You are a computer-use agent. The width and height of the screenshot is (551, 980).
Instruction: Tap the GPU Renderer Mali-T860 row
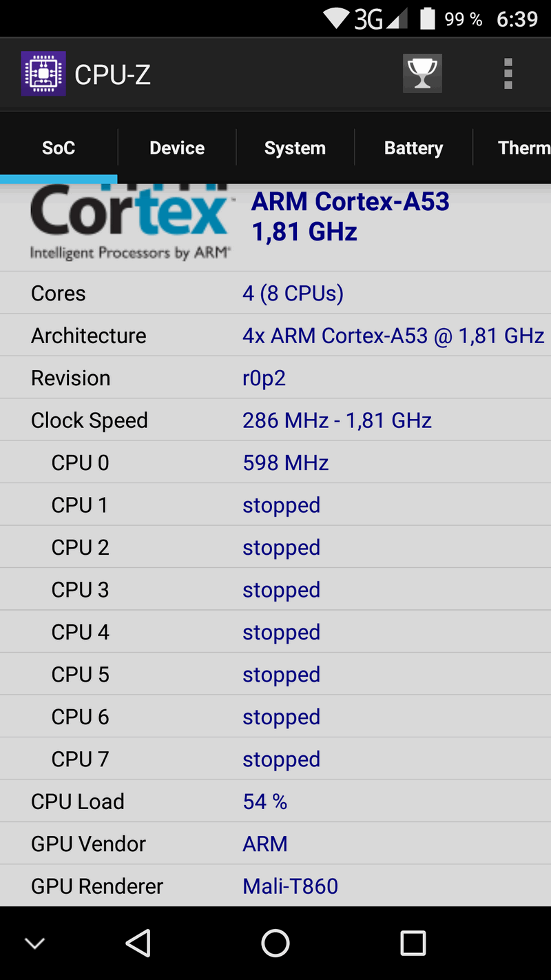[x=275, y=886]
